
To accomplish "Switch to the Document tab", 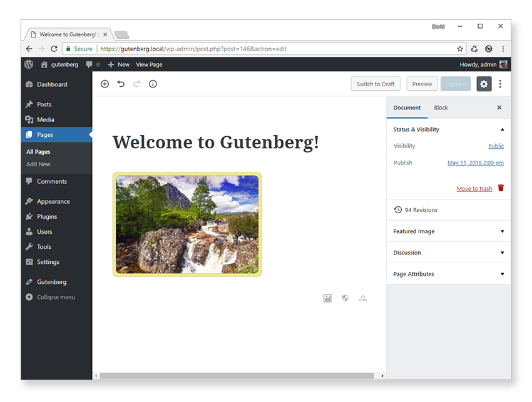I will (407, 108).
